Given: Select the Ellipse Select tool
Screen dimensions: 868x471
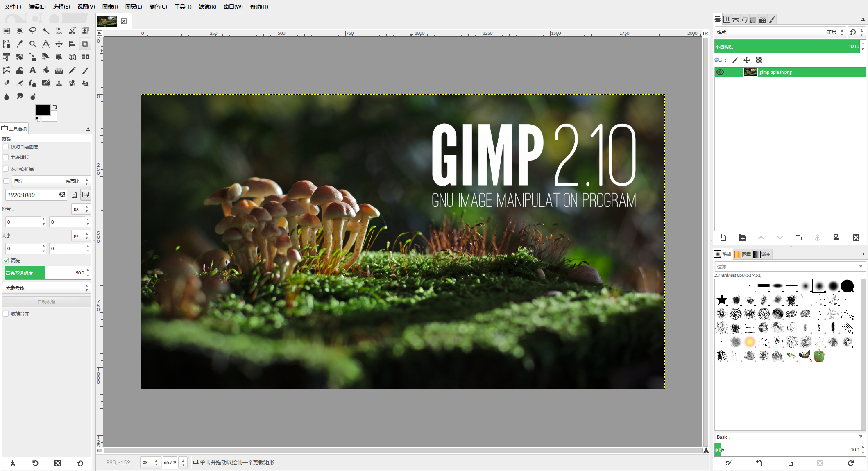Looking at the screenshot, I should [20, 31].
